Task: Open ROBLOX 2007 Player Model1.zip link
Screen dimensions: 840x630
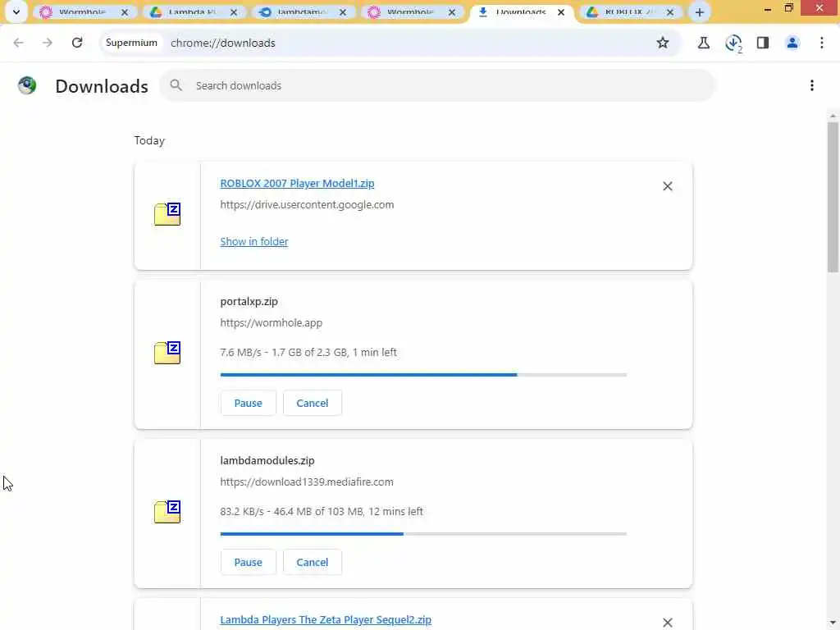Action: point(297,183)
